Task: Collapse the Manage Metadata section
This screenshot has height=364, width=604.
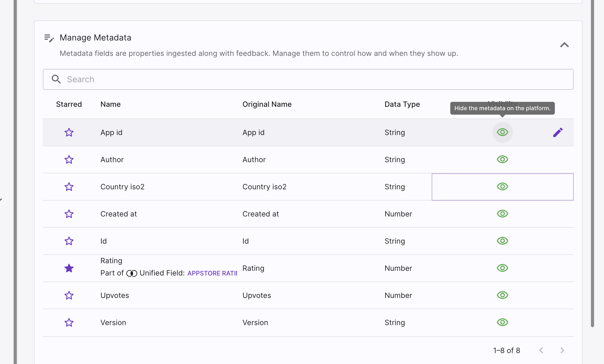Action: [x=565, y=45]
